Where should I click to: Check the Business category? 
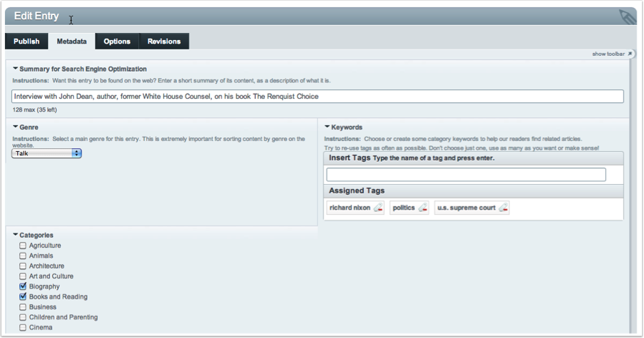(x=23, y=307)
